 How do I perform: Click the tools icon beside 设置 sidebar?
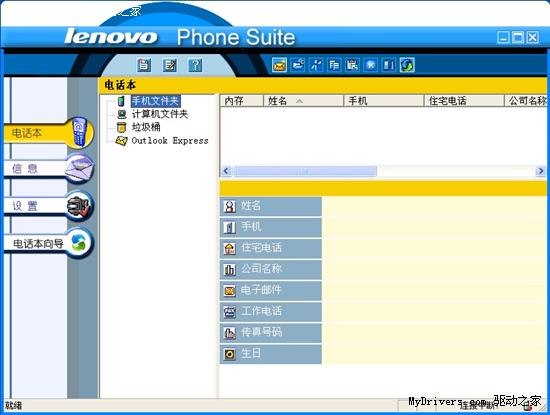coord(79,206)
